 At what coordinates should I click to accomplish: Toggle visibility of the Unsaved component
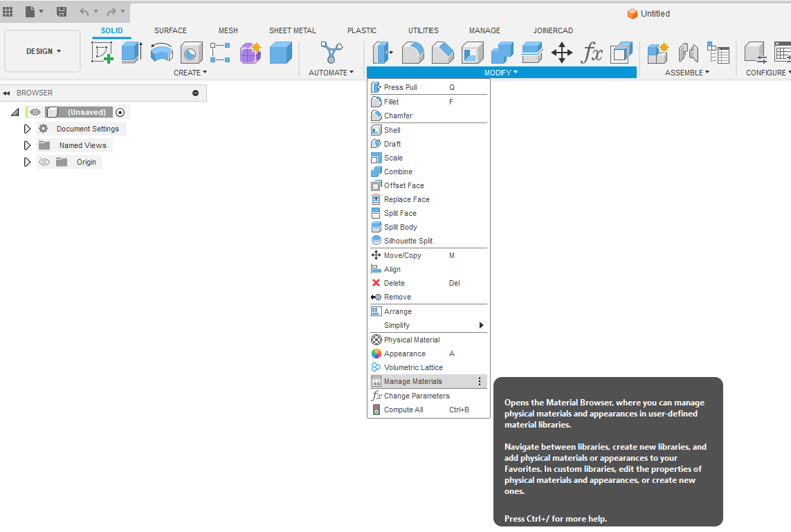point(35,112)
